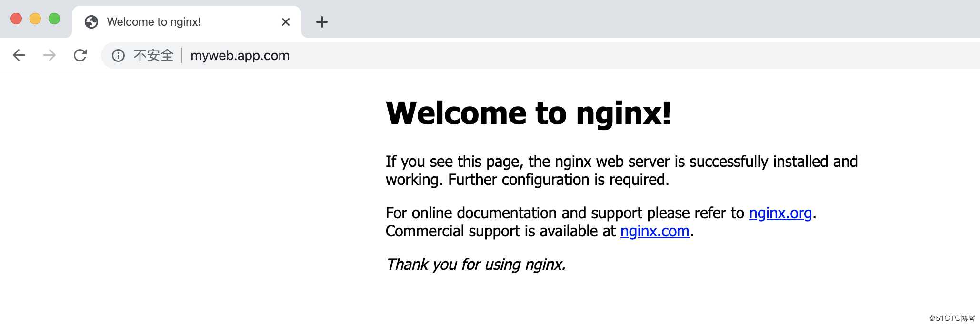Click the red close window button
980x326 pixels.
(x=16, y=19)
